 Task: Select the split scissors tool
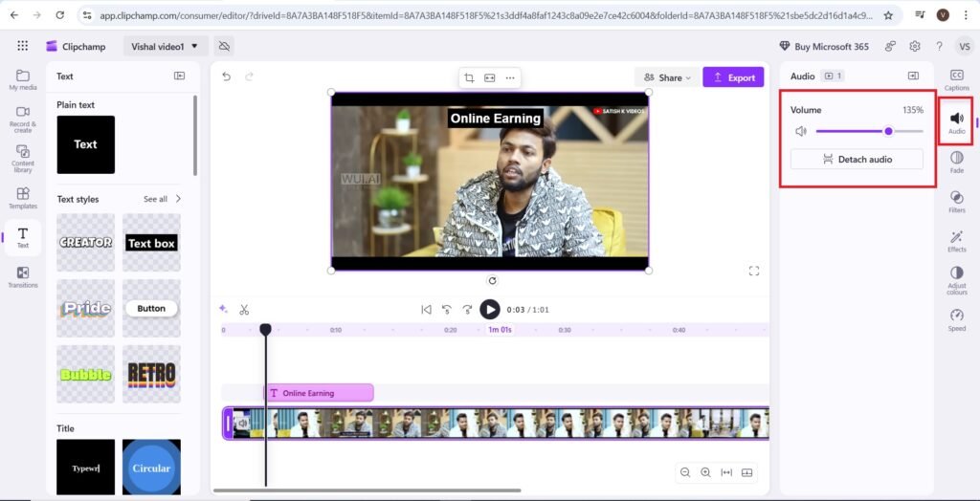[x=244, y=309]
